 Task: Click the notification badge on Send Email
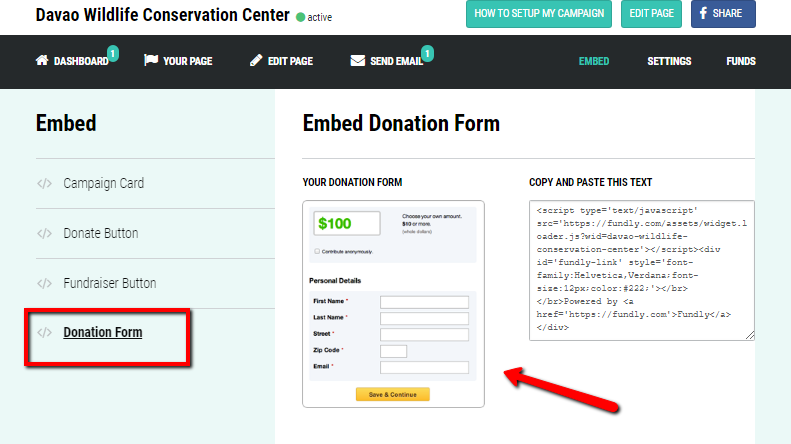pos(427,53)
